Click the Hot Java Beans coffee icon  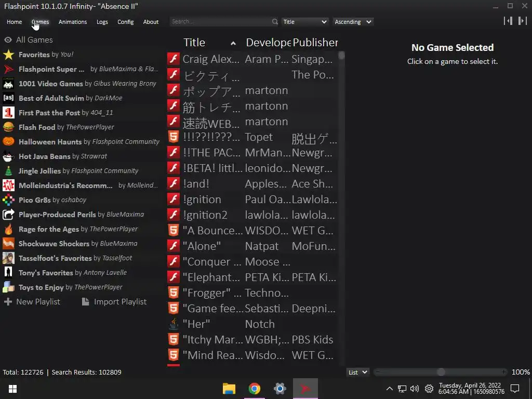pos(8,156)
